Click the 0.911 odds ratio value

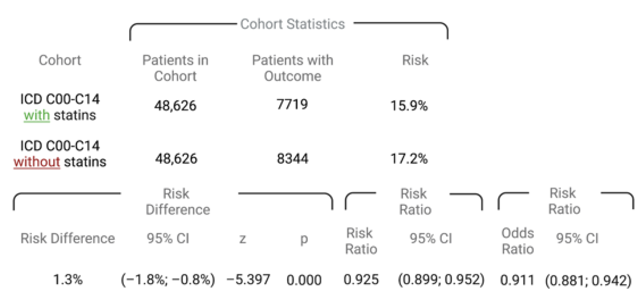(x=517, y=280)
